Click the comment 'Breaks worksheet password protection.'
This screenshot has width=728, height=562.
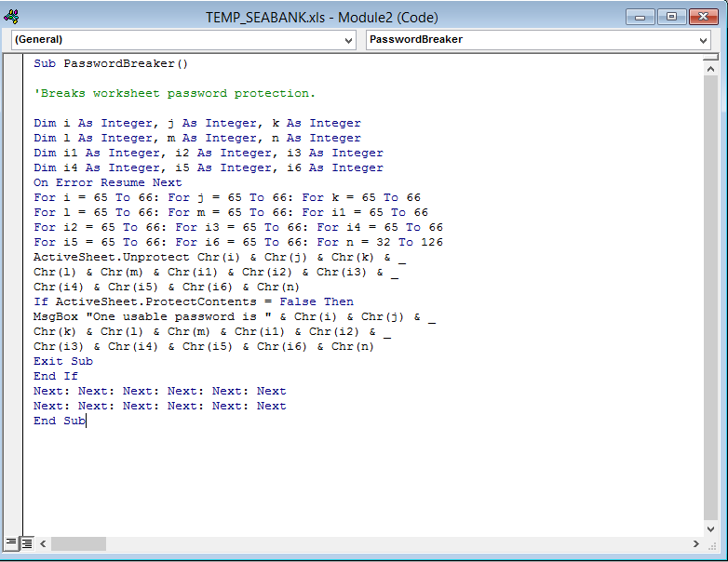(x=174, y=93)
